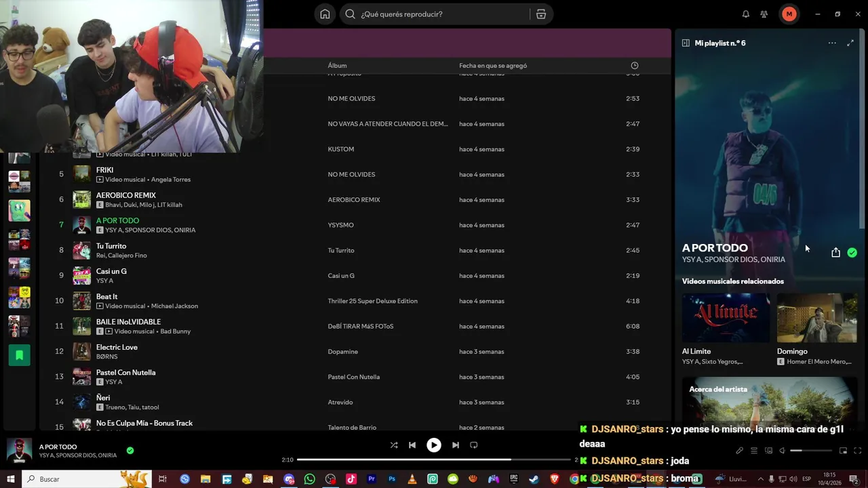
Task: Open the lyrics microphone icon
Action: (739, 451)
